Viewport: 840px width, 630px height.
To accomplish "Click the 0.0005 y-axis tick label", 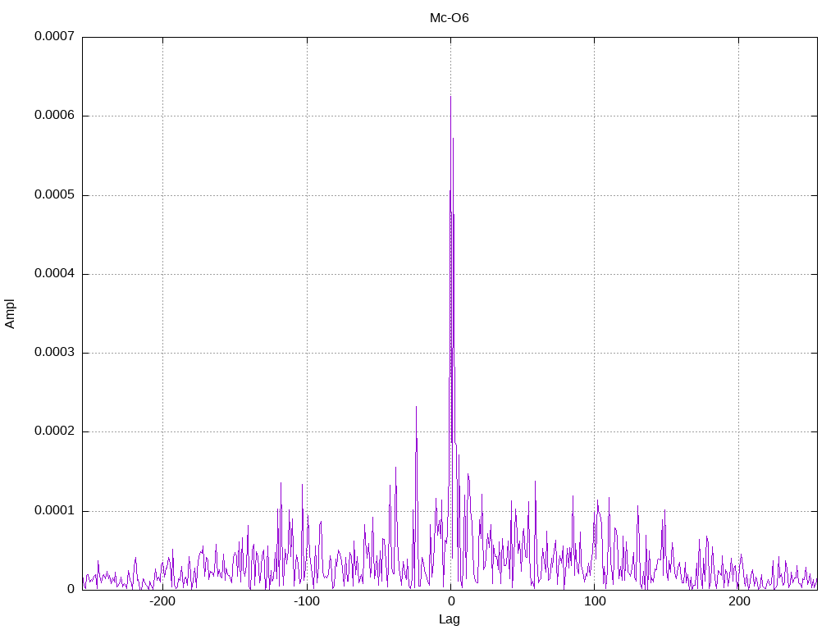I will [55, 194].
